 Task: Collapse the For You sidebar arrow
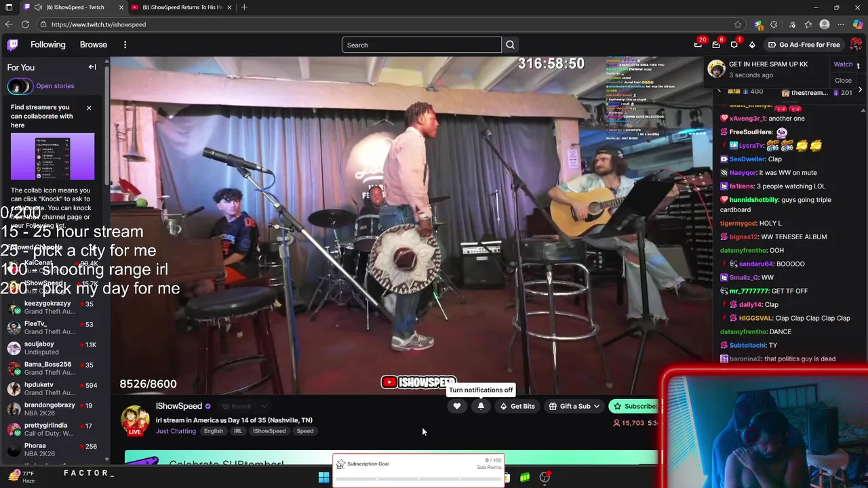[92, 67]
